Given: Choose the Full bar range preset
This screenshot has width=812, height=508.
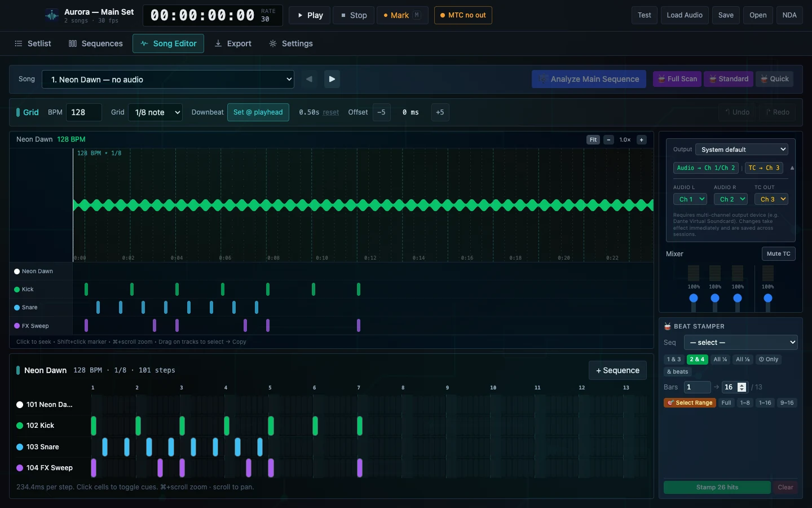Looking at the screenshot, I should pyautogui.click(x=726, y=403).
